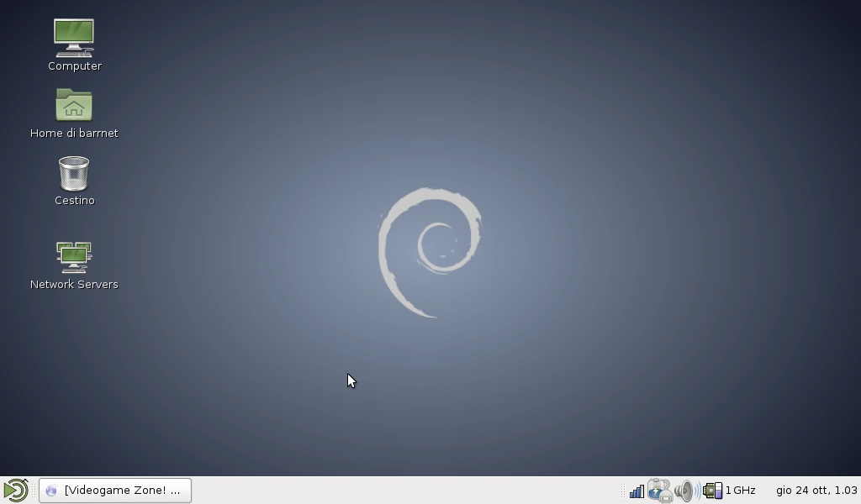Image resolution: width=861 pixels, height=504 pixels.
Task: Select the Cestino trash icon
Action: (x=74, y=174)
